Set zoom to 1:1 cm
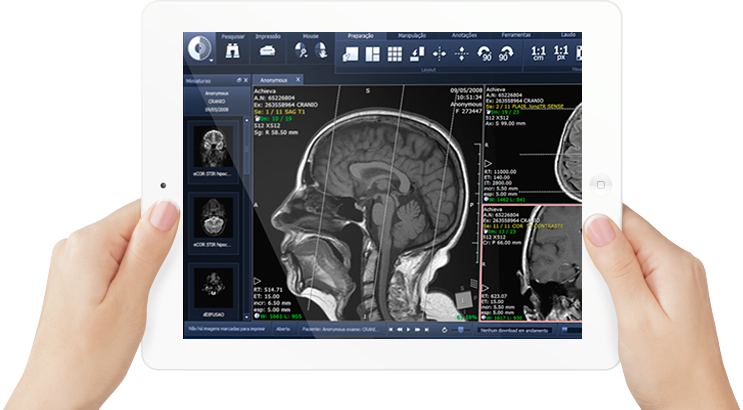The image size is (743, 410). pyautogui.click(x=538, y=53)
